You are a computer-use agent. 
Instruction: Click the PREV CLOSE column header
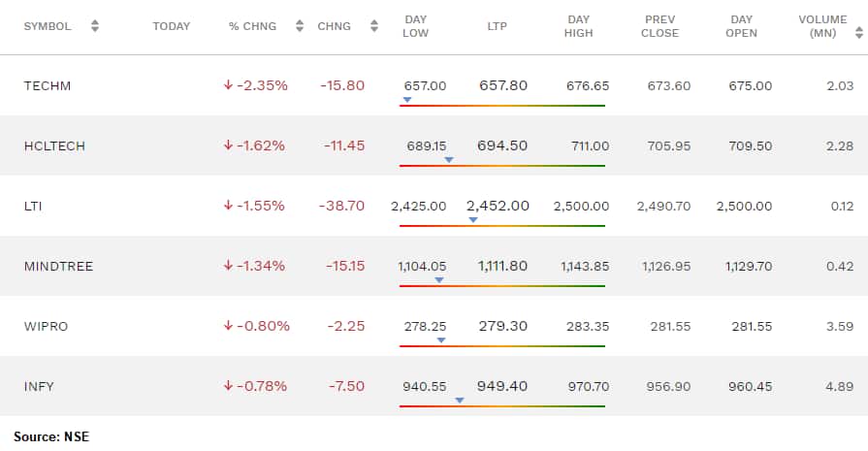659,26
